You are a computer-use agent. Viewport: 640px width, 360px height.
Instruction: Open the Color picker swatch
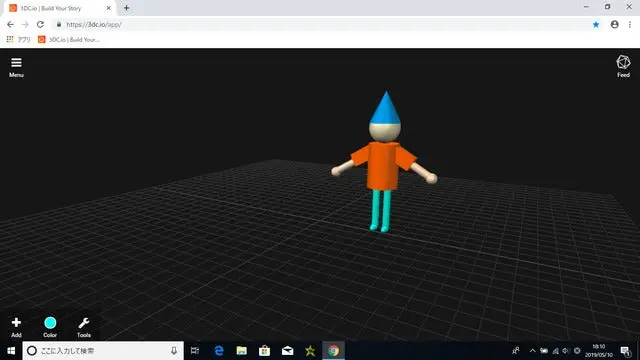50,327
